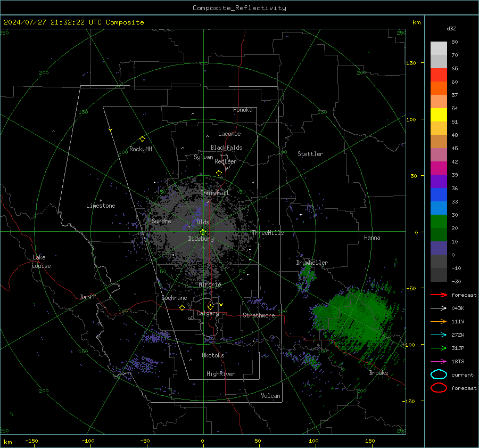Click the Innisfail town label
The width and height of the screenshot is (479, 448).
tap(215, 193)
